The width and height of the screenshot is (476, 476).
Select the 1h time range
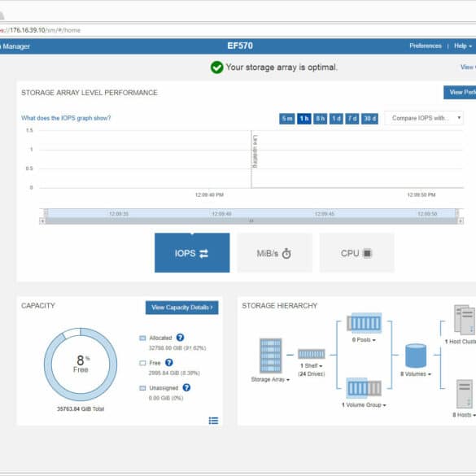tap(304, 119)
